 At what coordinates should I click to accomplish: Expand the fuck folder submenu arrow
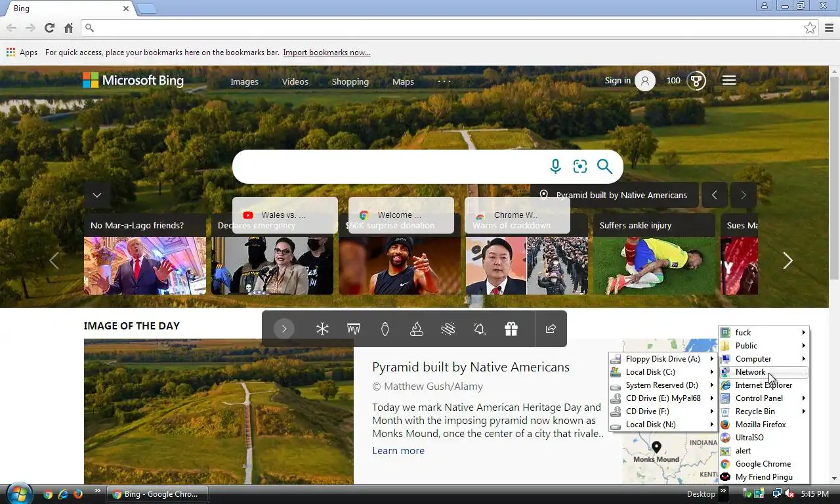pos(803,333)
